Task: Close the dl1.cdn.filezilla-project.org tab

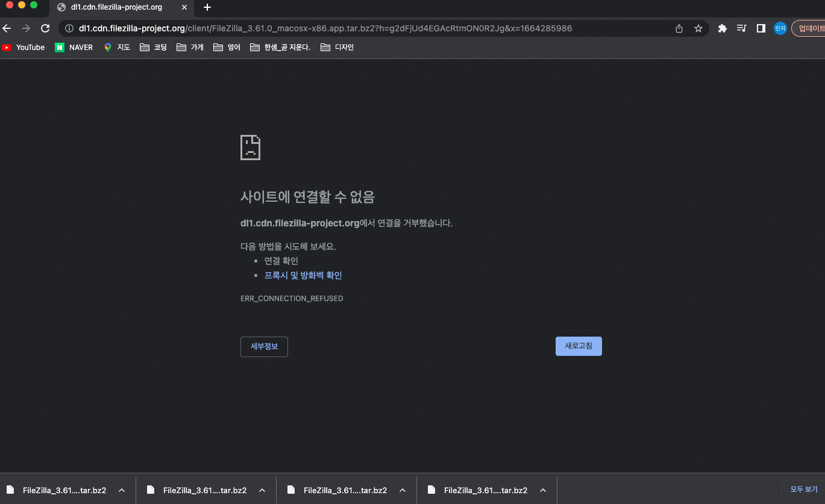Action: tap(184, 7)
